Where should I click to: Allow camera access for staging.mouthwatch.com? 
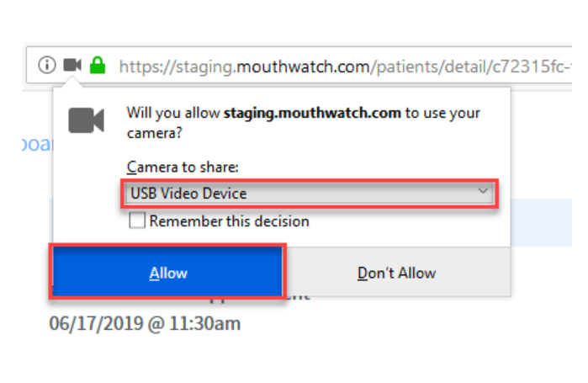(167, 273)
